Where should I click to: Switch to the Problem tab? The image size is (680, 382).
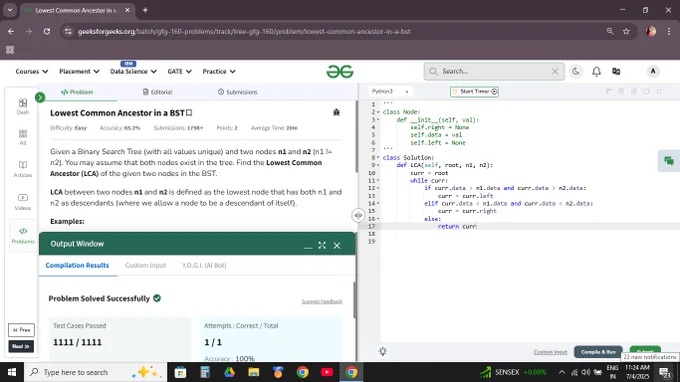click(x=77, y=92)
